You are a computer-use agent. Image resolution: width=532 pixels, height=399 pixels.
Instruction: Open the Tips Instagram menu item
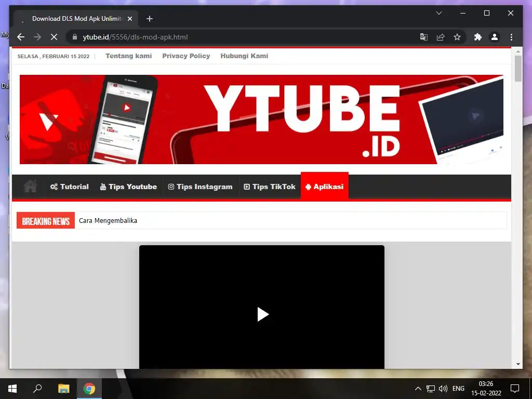tap(200, 187)
